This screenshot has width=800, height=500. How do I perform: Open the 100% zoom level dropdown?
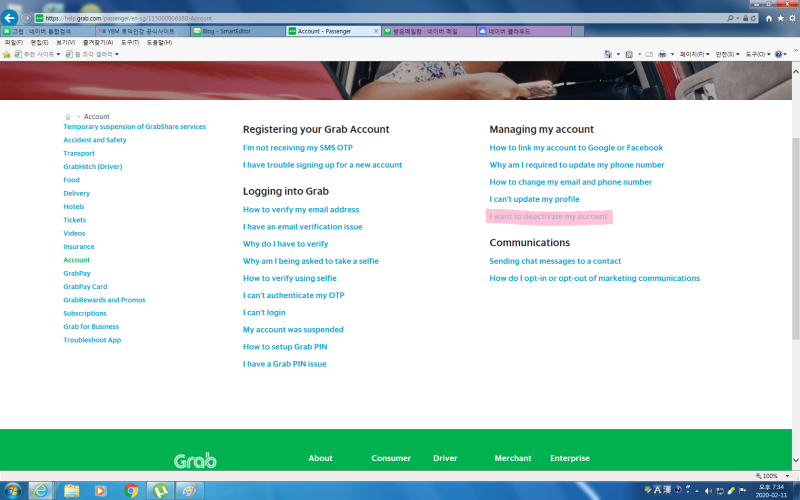[x=787, y=476]
